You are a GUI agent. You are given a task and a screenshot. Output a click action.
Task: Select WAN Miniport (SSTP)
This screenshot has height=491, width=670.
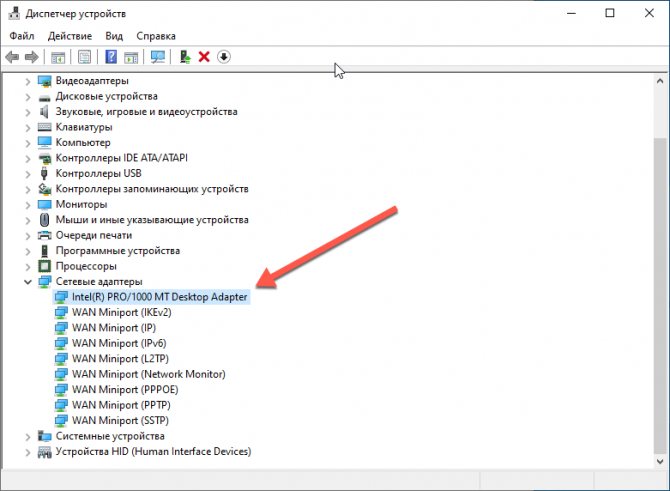pyautogui.click(x=120, y=420)
